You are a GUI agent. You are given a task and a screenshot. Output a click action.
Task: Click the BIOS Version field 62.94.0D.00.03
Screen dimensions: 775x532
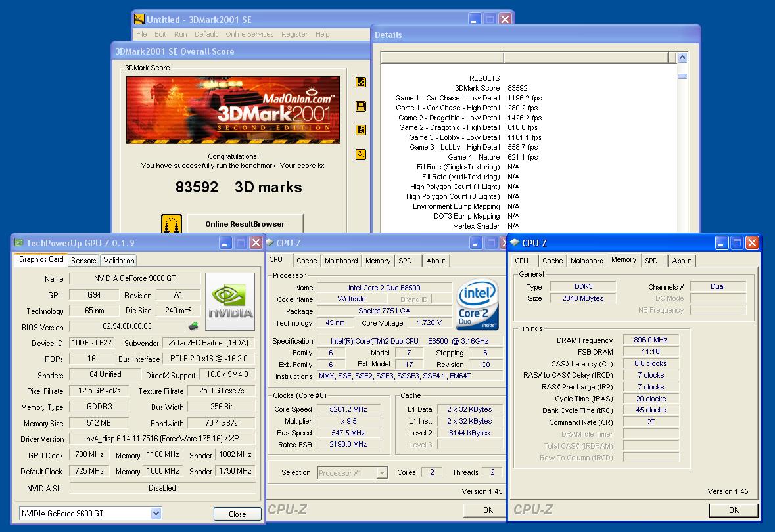[x=127, y=326]
